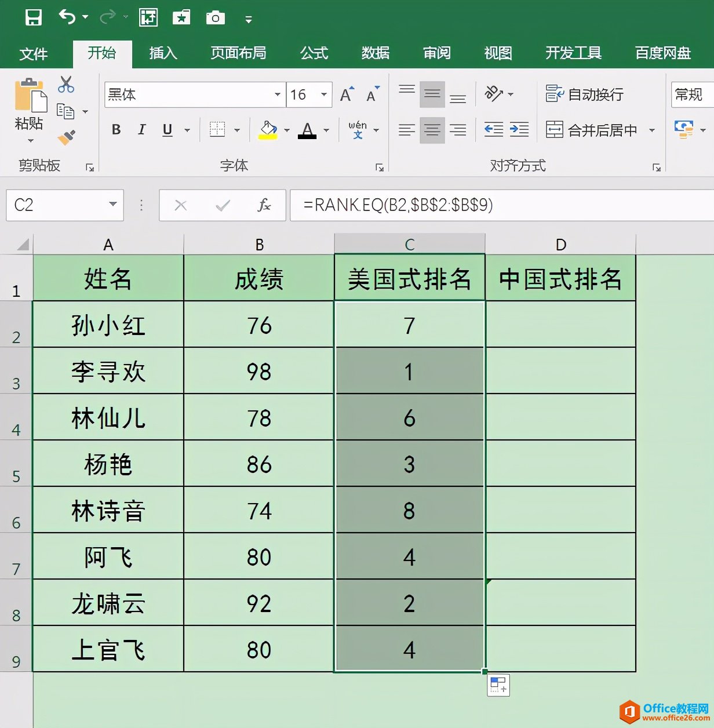
Task: Click the Auto Fill Options button
Action: click(498, 685)
